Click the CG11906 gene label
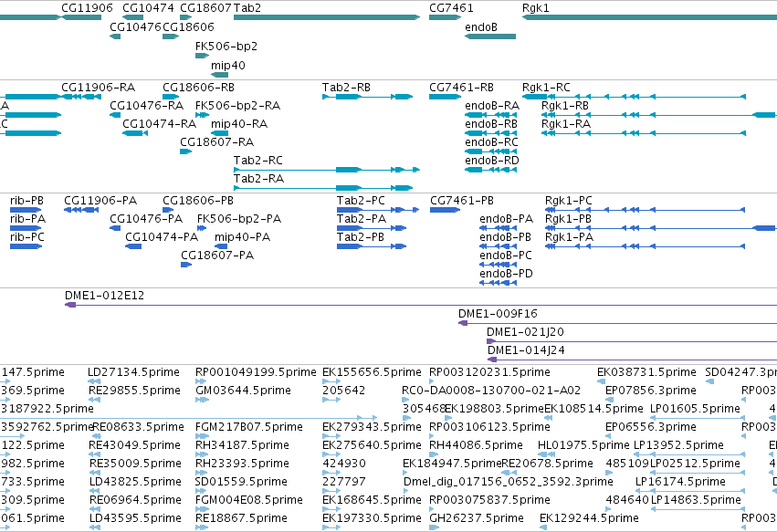Screen dimensions: 777x532 pyautogui.click(x=88, y=8)
